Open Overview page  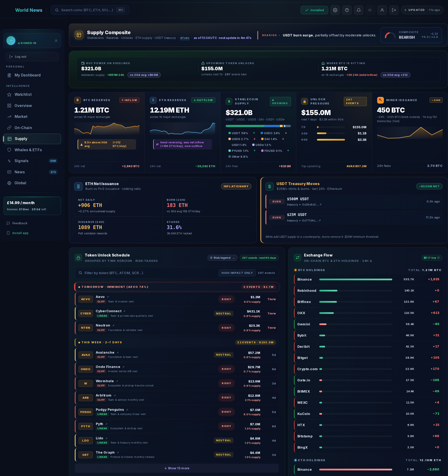[x=32, y=106]
